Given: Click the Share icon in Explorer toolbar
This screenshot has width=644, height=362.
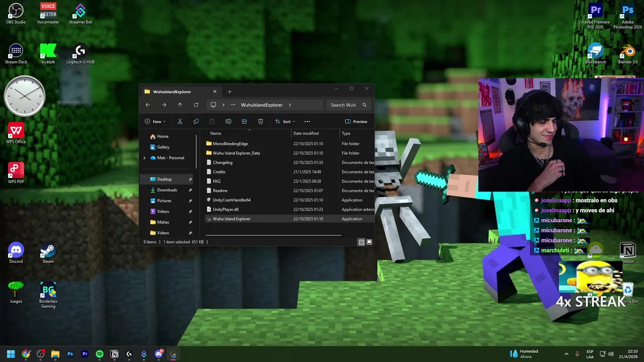Looking at the screenshot, I should pos(245,122).
